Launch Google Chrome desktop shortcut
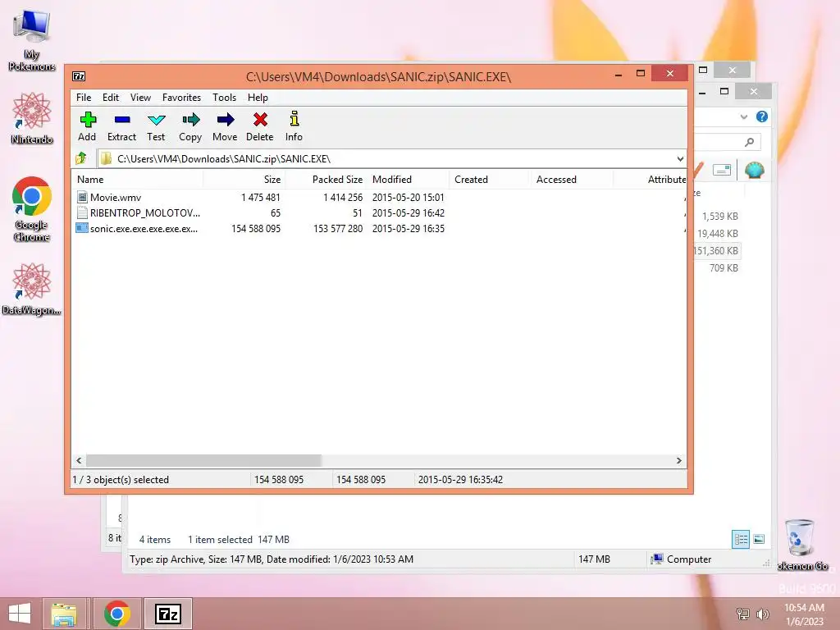The image size is (840, 630). point(32,209)
